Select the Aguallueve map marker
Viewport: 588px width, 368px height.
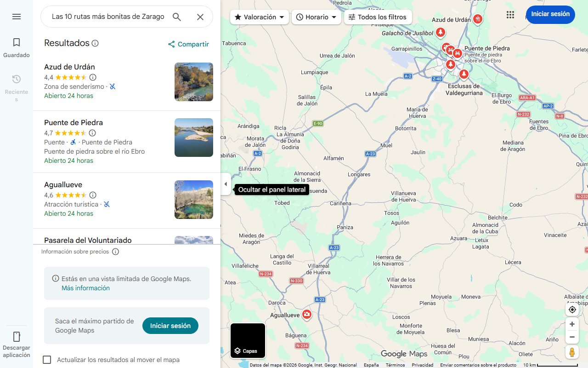coord(306,315)
